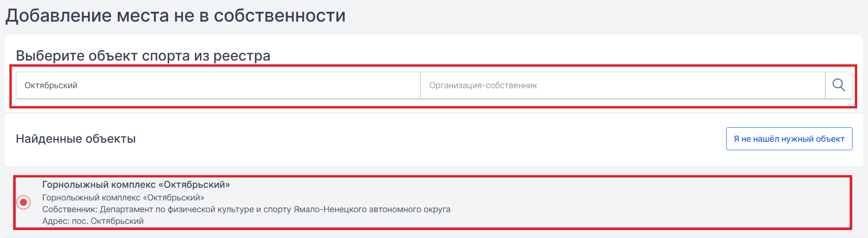Click the Ямало-Ненецкого автономного округа owner text
The height and width of the screenshot is (238, 868).
[372, 209]
